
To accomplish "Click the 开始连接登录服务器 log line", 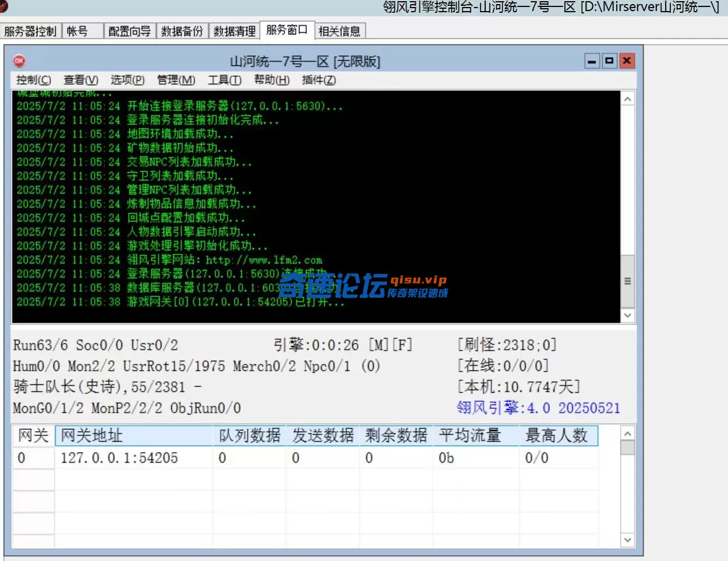I will [x=179, y=106].
